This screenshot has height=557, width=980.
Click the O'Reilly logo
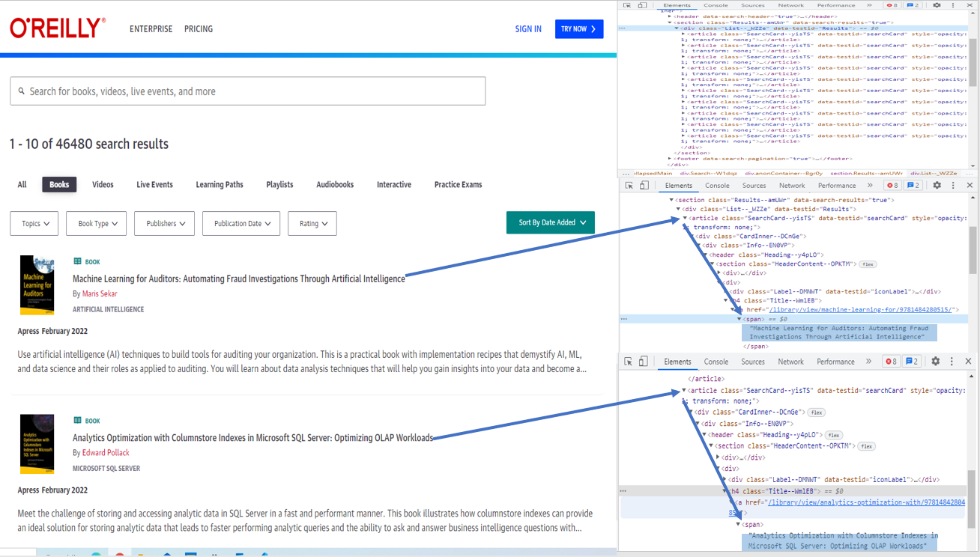(x=58, y=28)
